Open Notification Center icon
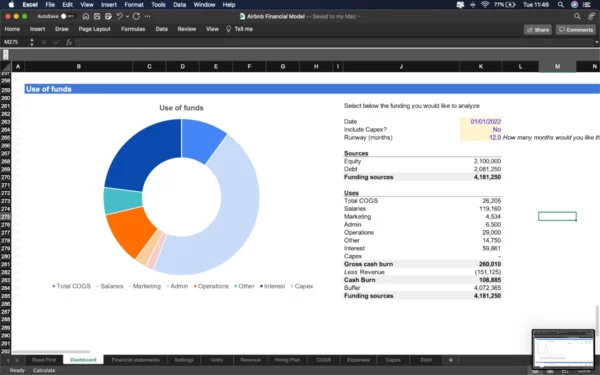600x375 pixels. (x=587, y=5)
